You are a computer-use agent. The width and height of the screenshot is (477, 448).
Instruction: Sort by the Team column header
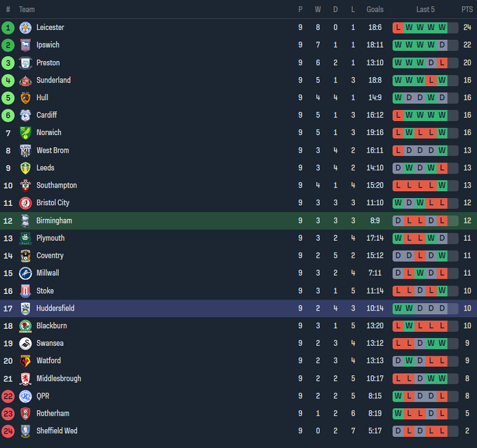click(x=27, y=9)
